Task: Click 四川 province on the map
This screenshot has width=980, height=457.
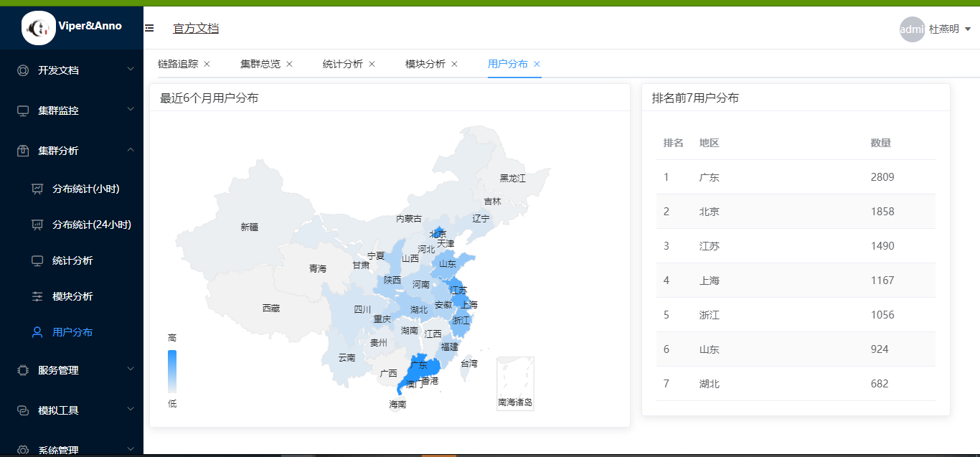Action: click(362, 310)
